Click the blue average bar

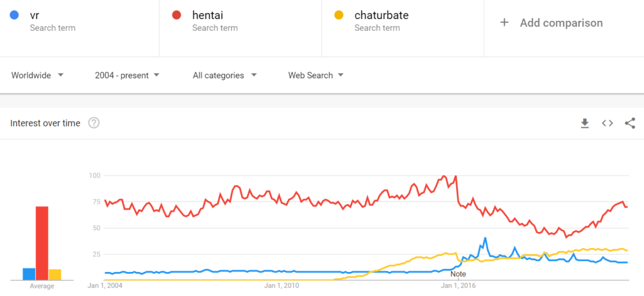tap(29, 274)
